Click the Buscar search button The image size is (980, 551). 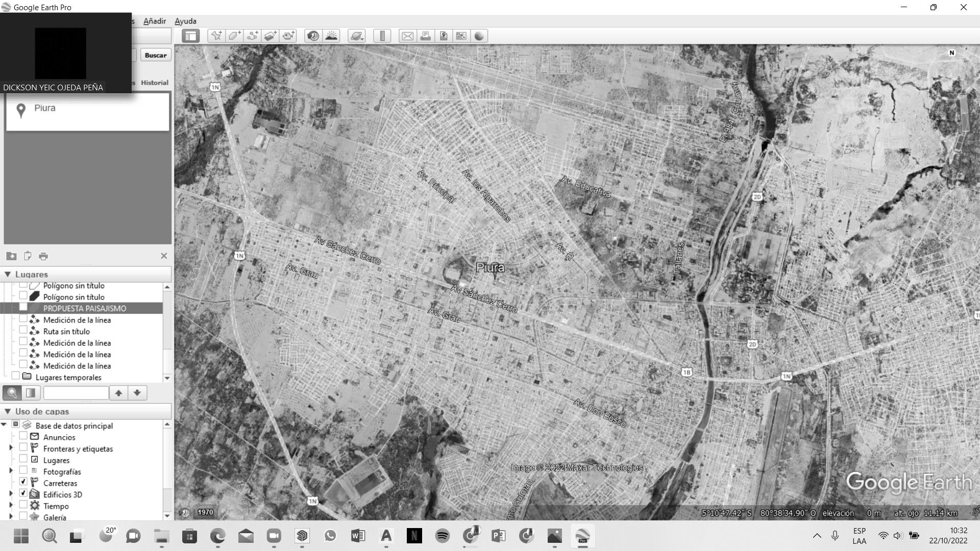click(155, 55)
